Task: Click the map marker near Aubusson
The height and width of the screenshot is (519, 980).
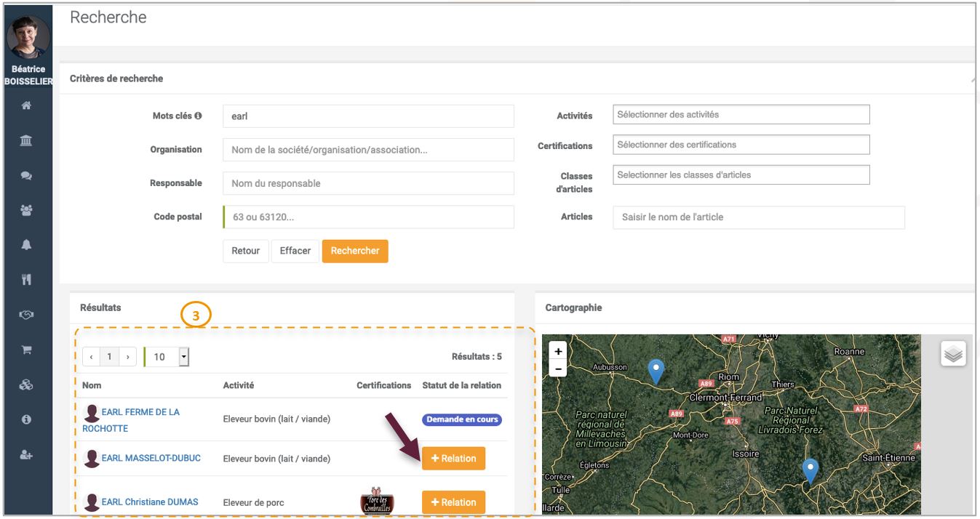Action: 656,371
